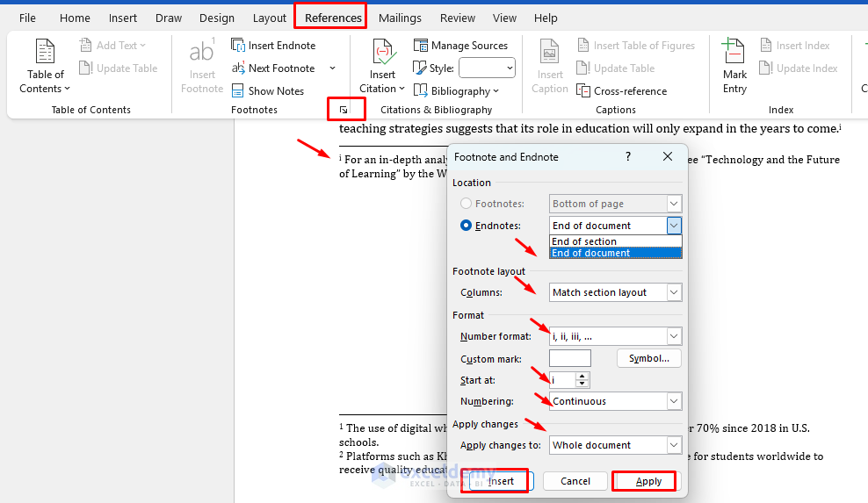Go to Next Footnote
This screenshot has width=868, height=503.
pyautogui.click(x=273, y=68)
